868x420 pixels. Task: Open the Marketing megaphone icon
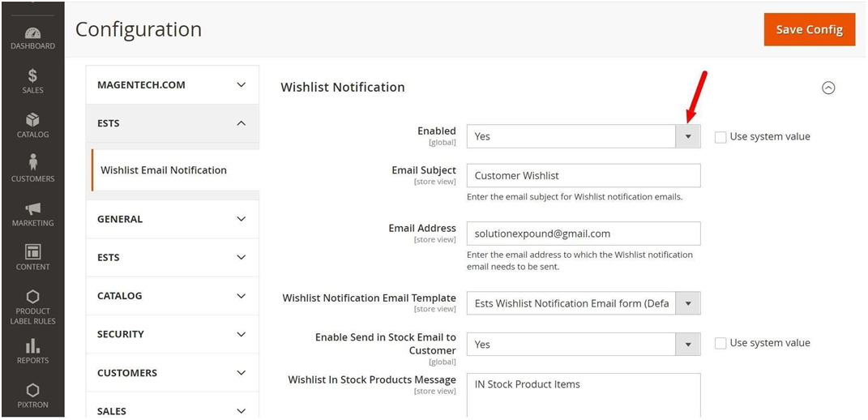tap(32, 209)
